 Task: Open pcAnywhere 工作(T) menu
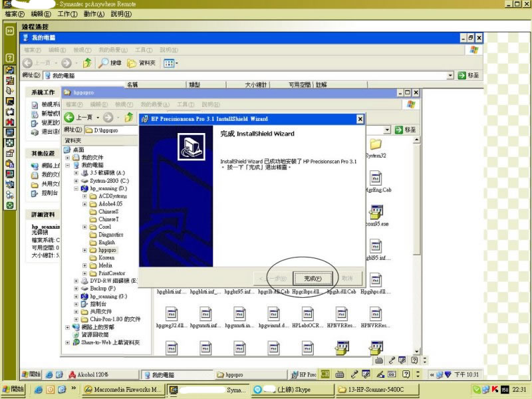68,14
